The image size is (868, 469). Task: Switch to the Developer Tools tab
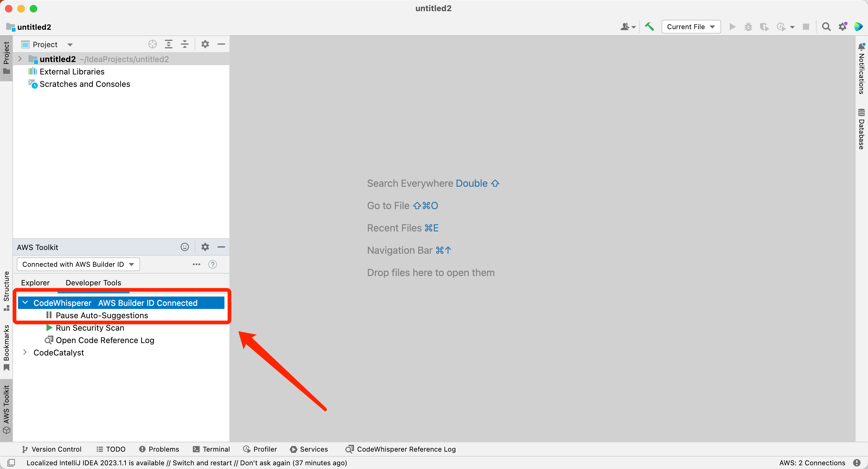click(93, 283)
